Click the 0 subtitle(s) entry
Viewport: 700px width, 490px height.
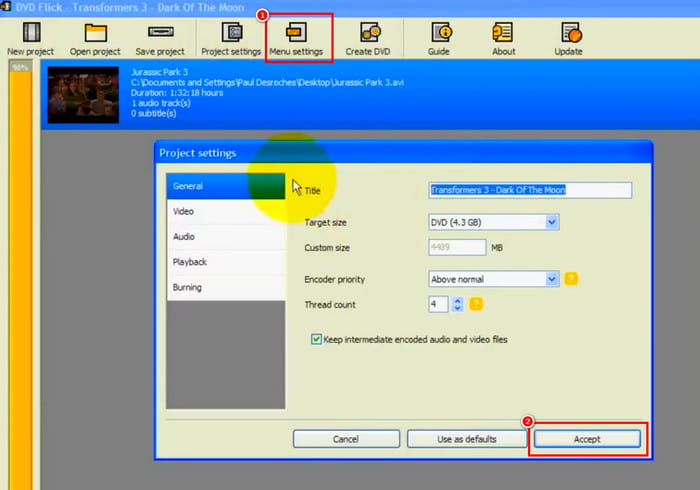coord(153,113)
